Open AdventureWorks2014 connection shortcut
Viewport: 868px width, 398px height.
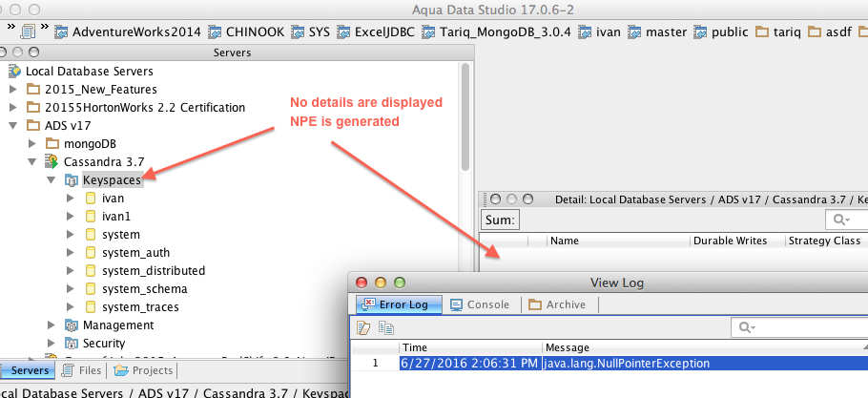[127, 32]
